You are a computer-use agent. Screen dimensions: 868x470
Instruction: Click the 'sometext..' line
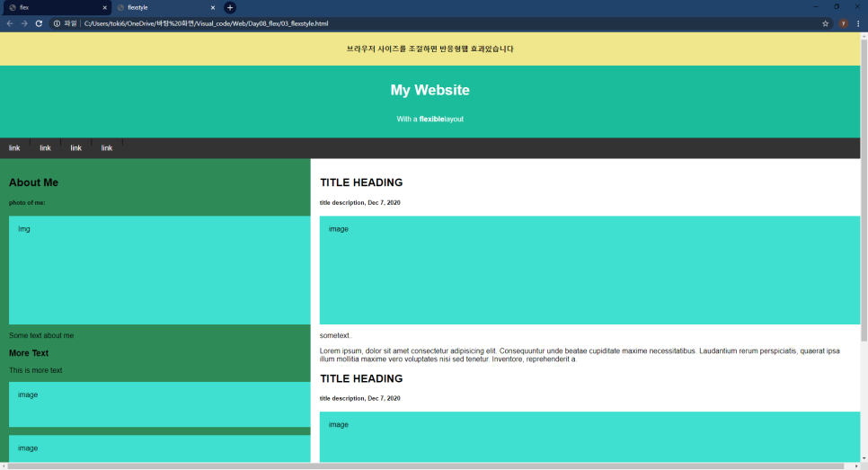coord(336,335)
